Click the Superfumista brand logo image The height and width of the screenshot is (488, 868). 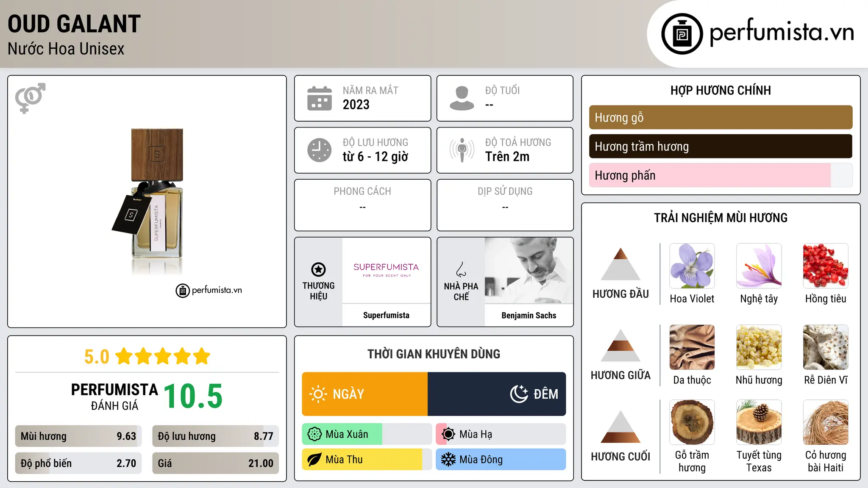(x=386, y=270)
